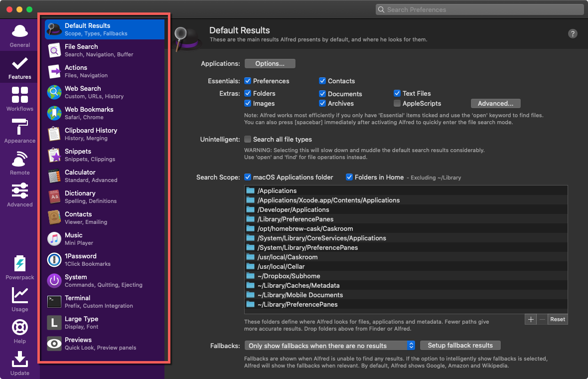Open Applications Options button
Image resolution: width=588 pixels, height=379 pixels.
(270, 63)
